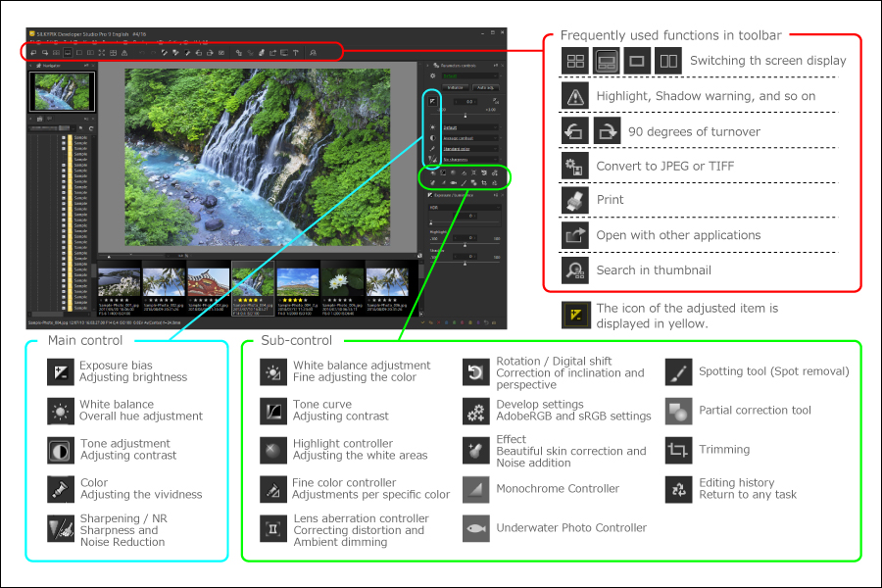This screenshot has height=588, width=882.
Task: Open the White balance adjustment icon in Sub-control
Action: pyautogui.click(x=273, y=372)
